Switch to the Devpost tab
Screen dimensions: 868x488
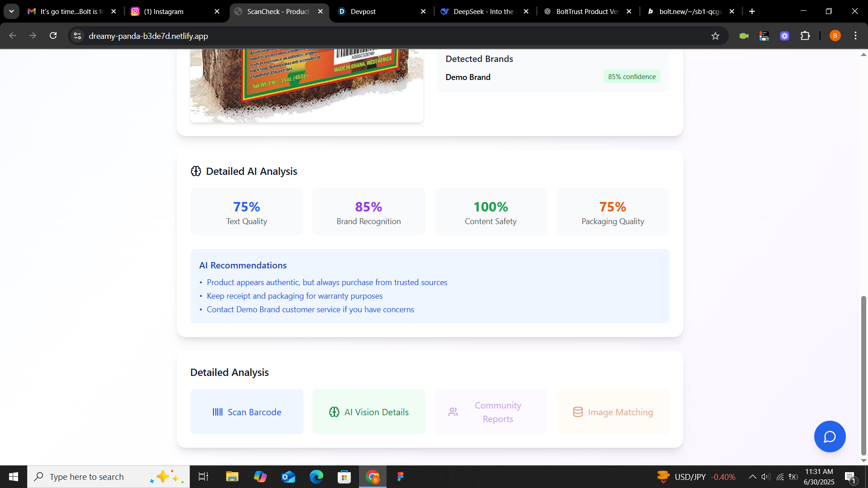click(x=363, y=11)
